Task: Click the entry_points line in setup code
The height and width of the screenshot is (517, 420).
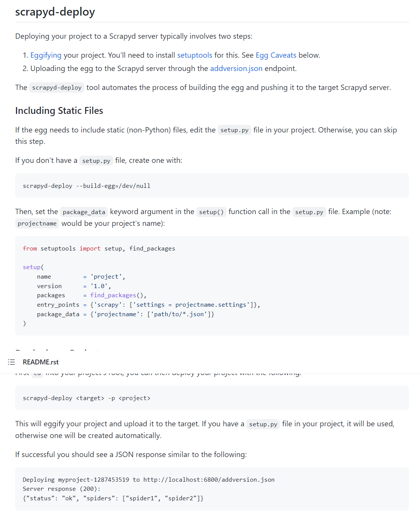Action: pyautogui.click(x=148, y=305)
